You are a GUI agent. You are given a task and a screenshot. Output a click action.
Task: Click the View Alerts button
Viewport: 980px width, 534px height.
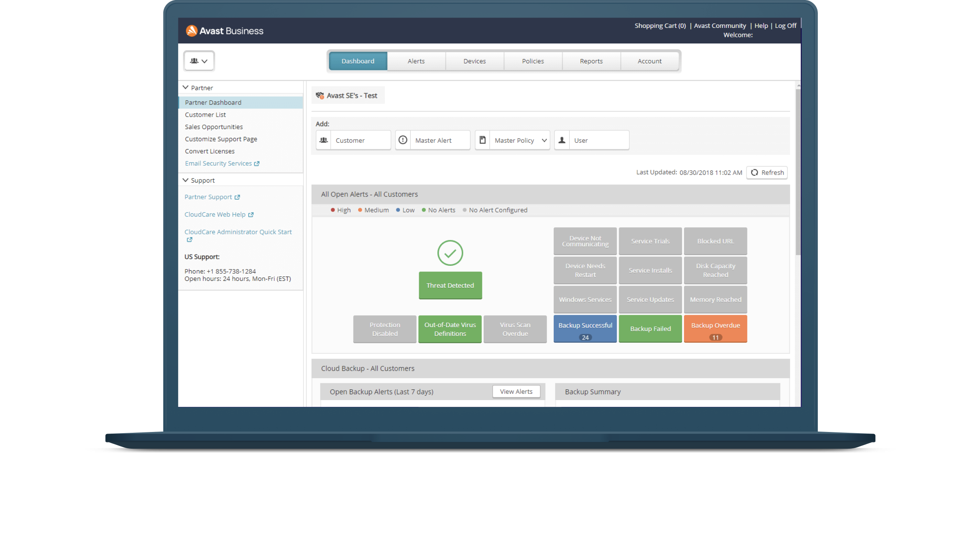point(516,391)
